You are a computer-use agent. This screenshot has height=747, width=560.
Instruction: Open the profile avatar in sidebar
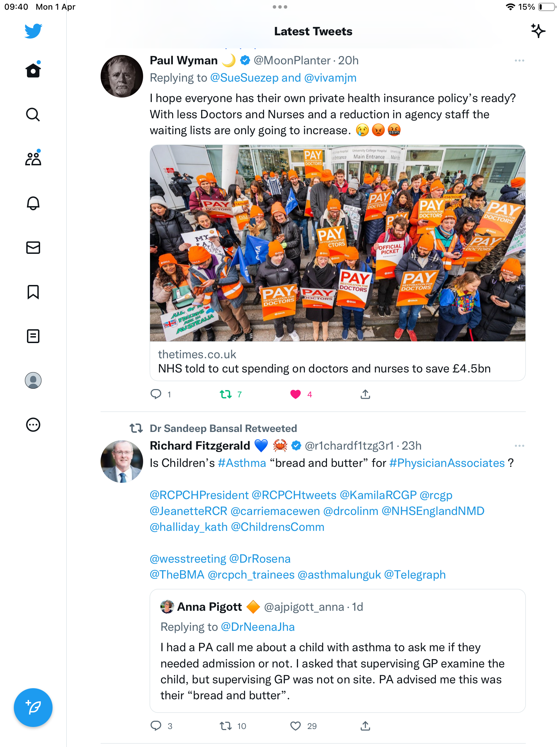coord(33,380)
